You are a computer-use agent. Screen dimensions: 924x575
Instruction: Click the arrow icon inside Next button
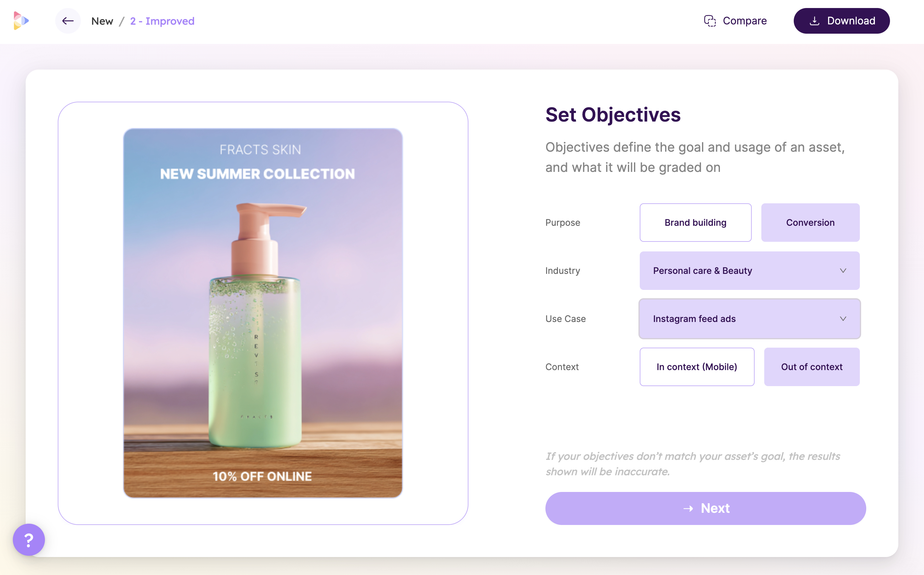tap(688, 508)
